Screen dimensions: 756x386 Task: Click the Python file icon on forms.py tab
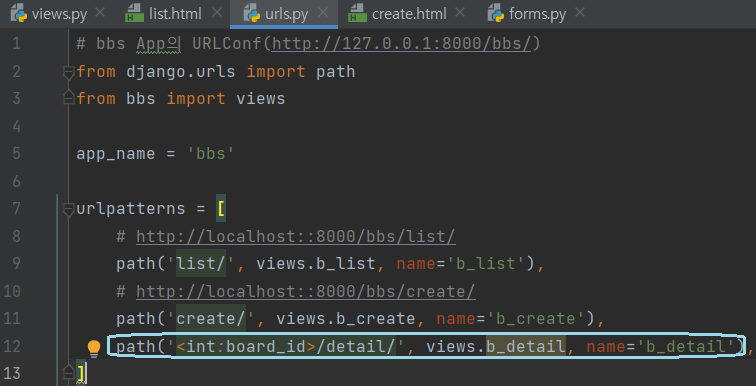pyautogui.click(x=496, y=14)
